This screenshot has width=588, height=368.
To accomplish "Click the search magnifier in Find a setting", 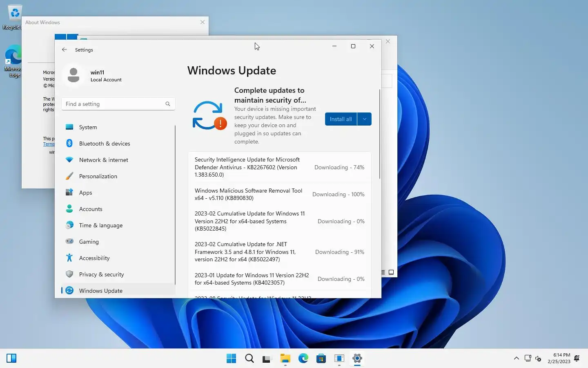I will coord(167,104).
